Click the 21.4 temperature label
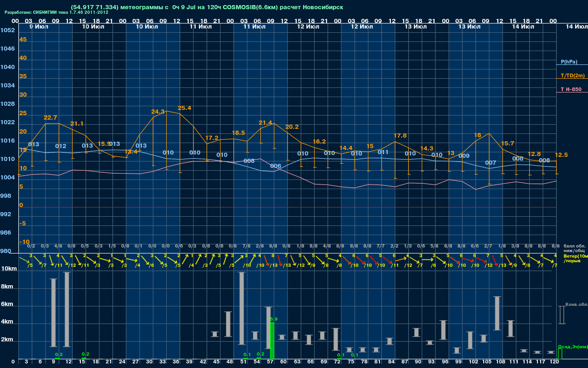 266,123
